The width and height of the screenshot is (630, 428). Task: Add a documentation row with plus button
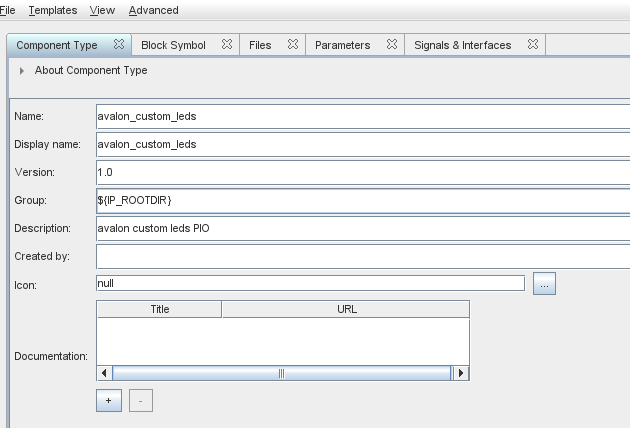(108, 401)
